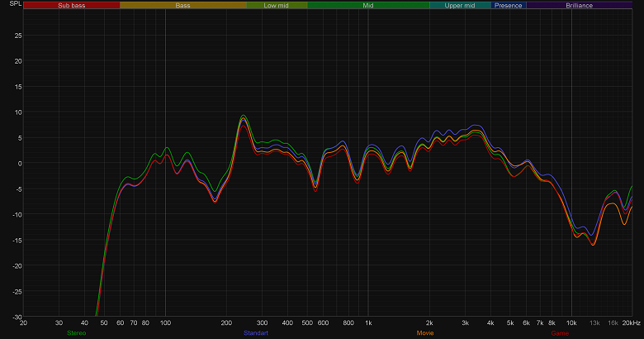Select the Bass band in top bar
Image resolution: width=644 pixels, height=339 pixels.
183,5
